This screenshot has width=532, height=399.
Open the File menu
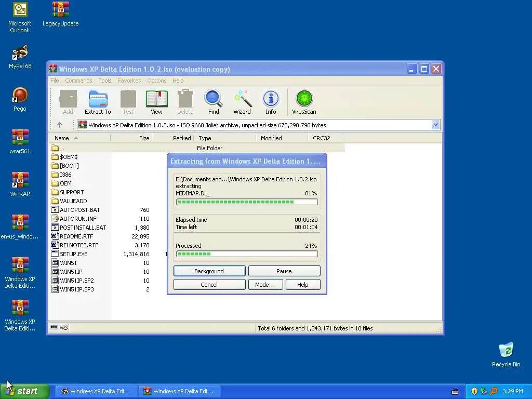pyautogui.click(x=55, y=81)
